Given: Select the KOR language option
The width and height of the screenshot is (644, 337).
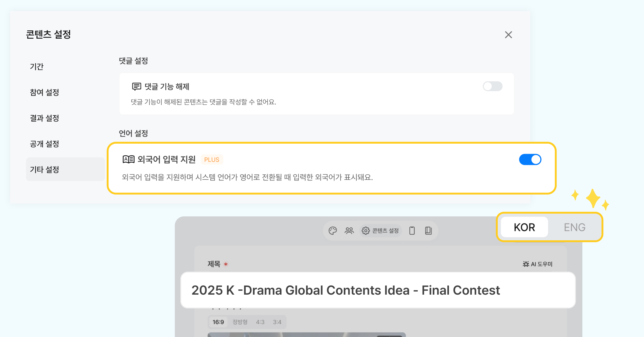Looking at the screenshot, I should coord(524,227).
